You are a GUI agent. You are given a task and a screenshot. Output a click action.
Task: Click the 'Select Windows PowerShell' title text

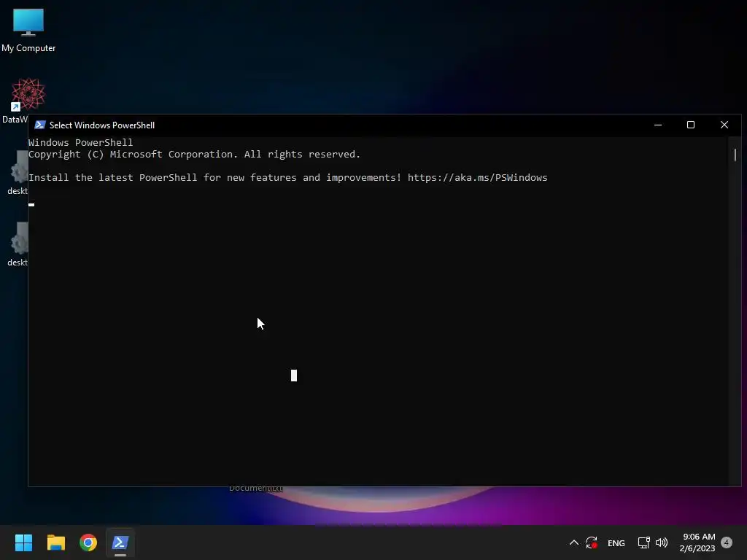point(102,125)
